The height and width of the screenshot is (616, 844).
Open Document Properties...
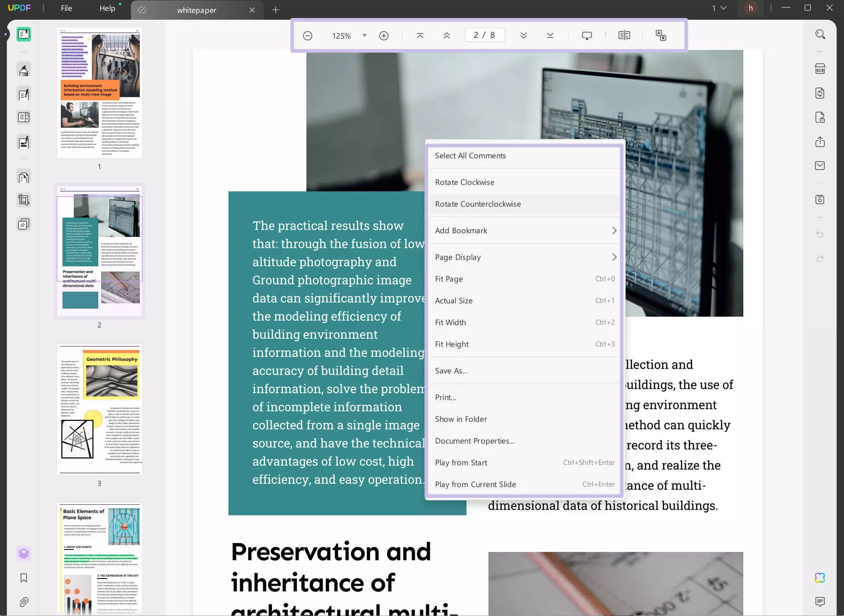(x=525, y=441)
